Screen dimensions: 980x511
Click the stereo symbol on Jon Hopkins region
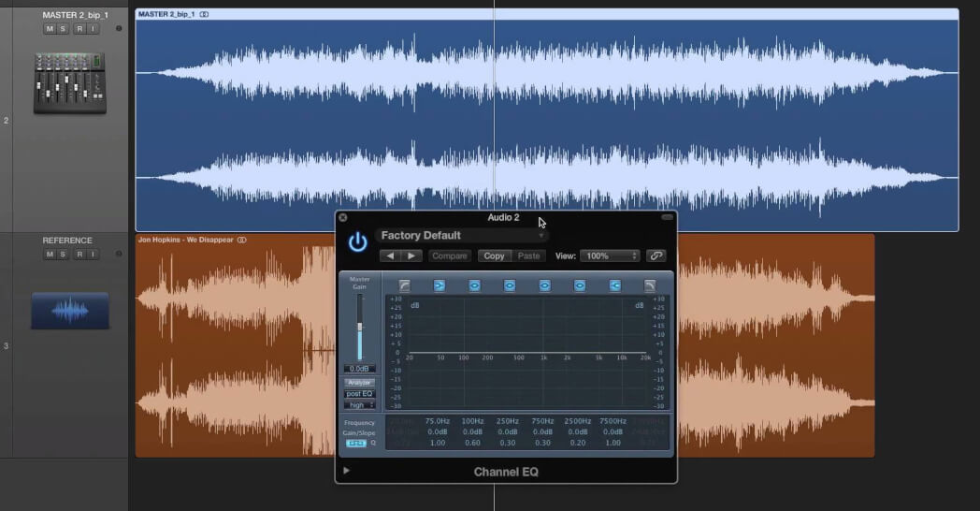[x=242, y=241]
